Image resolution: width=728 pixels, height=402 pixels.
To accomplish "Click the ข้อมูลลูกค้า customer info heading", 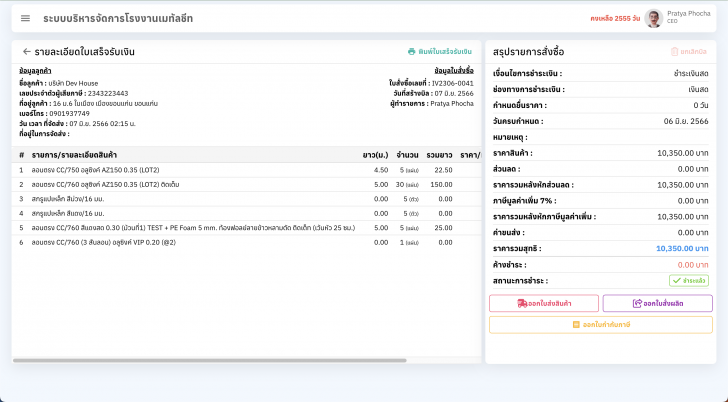I will 35,71.
